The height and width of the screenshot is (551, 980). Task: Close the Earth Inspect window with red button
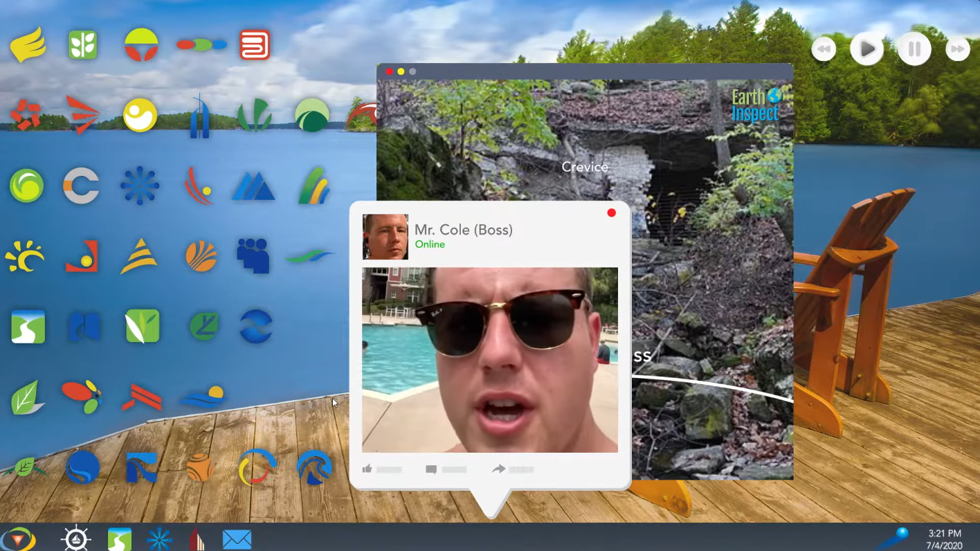(389, 71)
